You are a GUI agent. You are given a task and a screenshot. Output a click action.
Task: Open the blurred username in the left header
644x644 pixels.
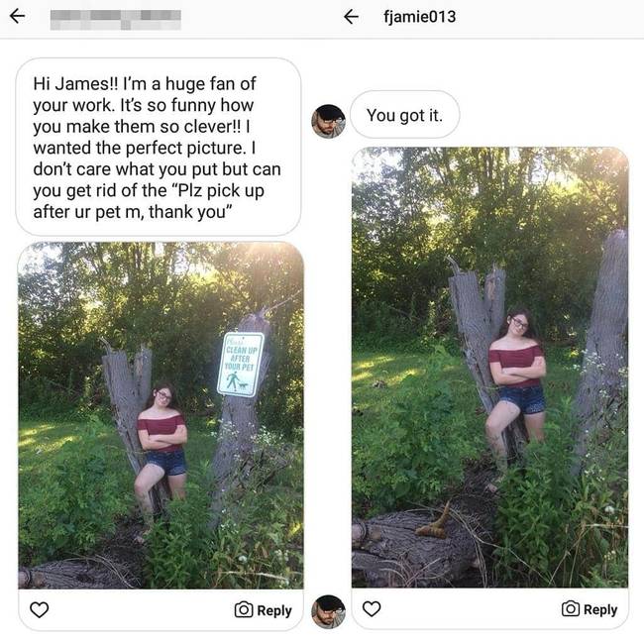pyautogui.click(x=115, y=19)
